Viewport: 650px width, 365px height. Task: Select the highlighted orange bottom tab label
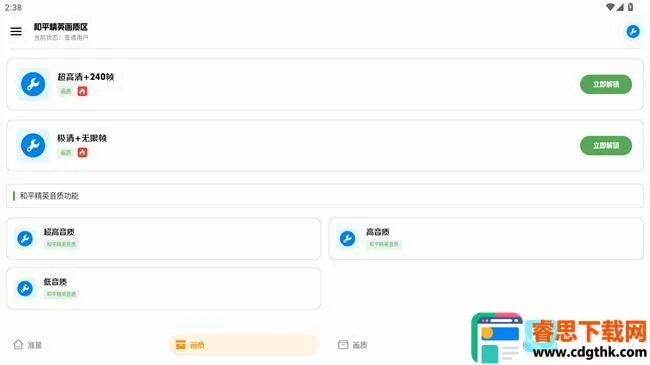[197, 345]
